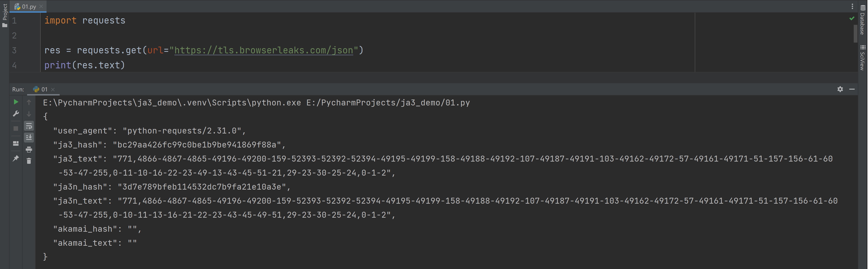The image size is (868, 269).
Task: Navigate down the stack trace arrow
Action: 29,114
